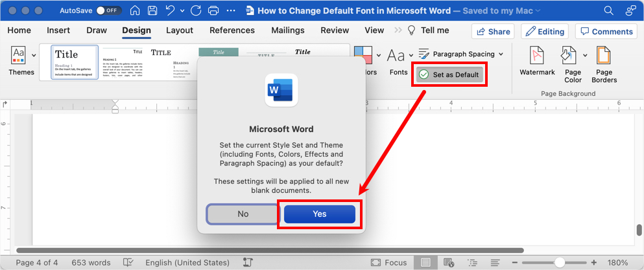Click the 180% zoom level
644x270 pixels.
pyautogui.click(x=618, y=263)
